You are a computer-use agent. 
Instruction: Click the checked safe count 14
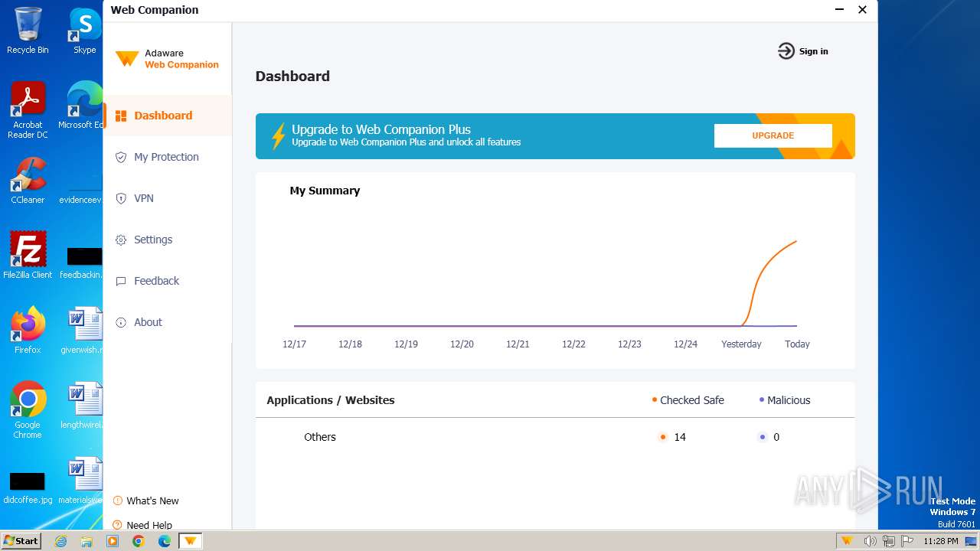click(680, 437)
